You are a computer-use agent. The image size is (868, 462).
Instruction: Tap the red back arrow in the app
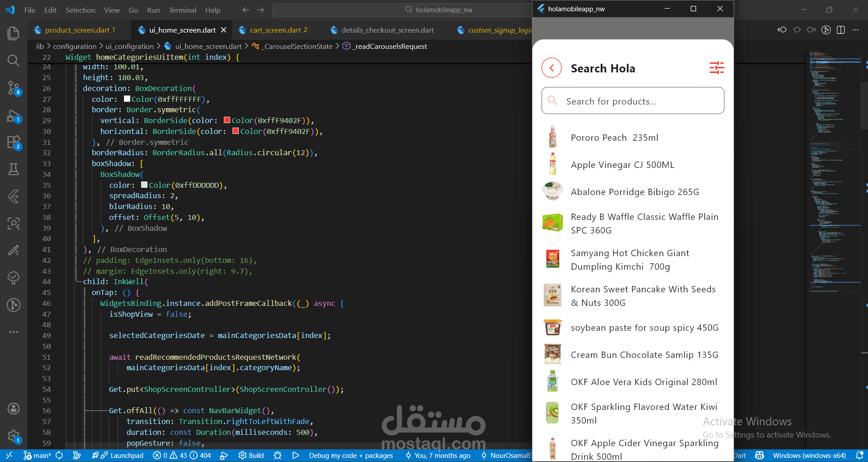coord(552,68)
